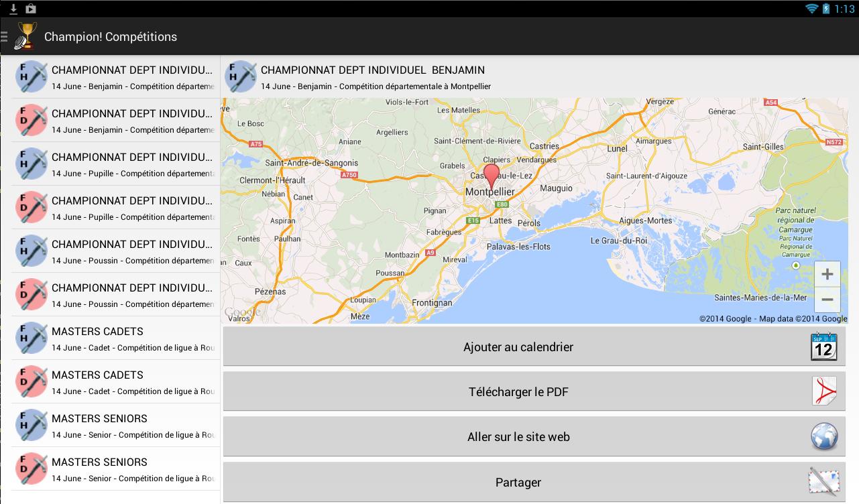
Task: Select the FH Championnat Dept 14 June Poussin entry
Action: [x=115, y=251]
